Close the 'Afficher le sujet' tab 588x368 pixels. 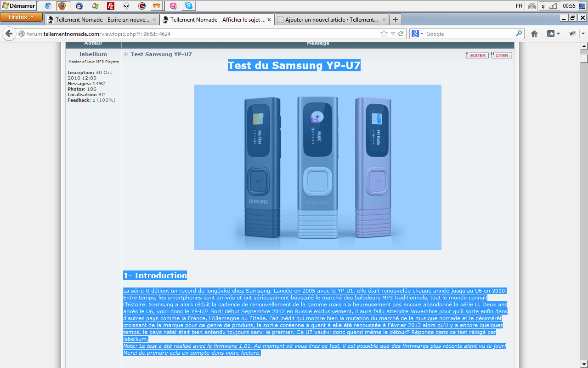tap(269, 20)
